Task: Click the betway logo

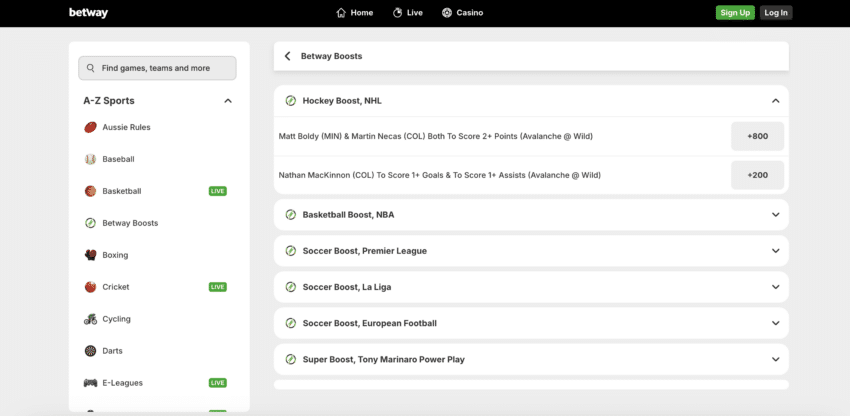Action: click(88, 12)
